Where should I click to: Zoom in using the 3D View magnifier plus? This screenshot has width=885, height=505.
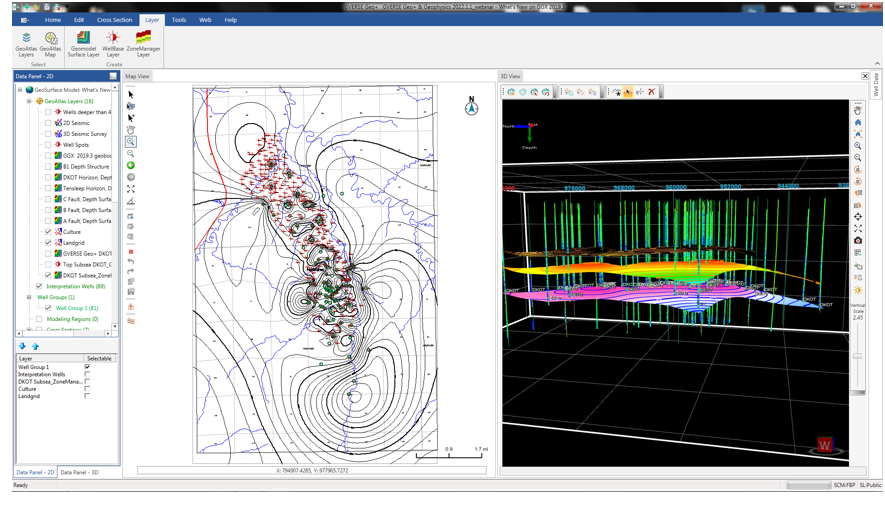(858, 146)
